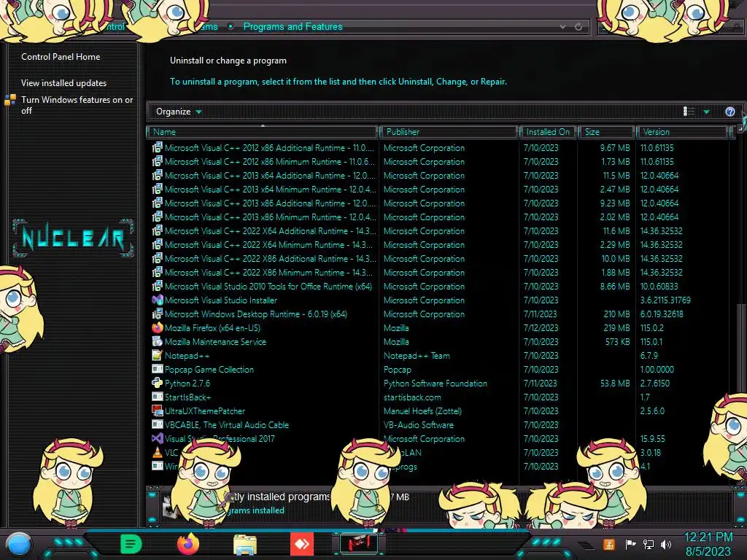747x560 pixels.
Task: Select the Notepad++ program icon
Action: (x=158, y=355)
